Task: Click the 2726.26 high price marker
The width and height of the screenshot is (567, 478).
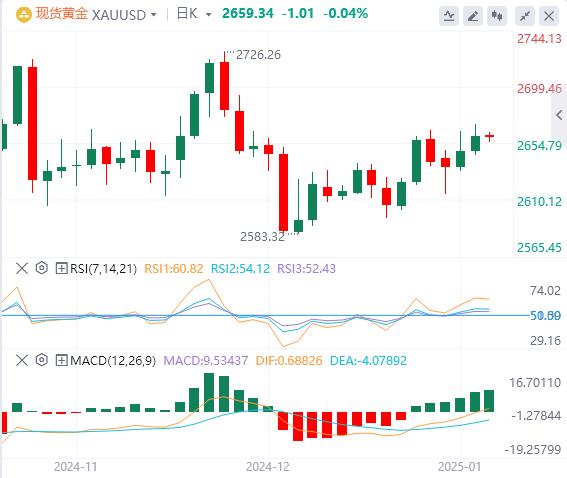Action: pos(258,55)
